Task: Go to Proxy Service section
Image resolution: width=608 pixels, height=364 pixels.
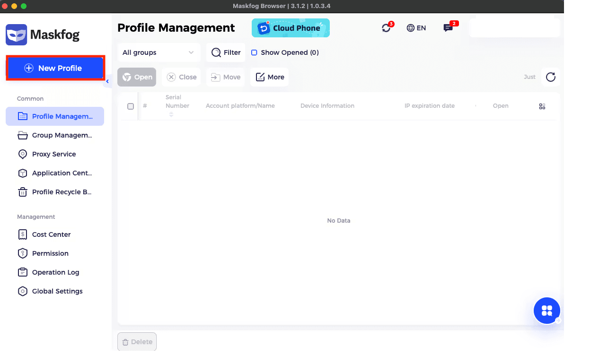Action: pos(55,154)
